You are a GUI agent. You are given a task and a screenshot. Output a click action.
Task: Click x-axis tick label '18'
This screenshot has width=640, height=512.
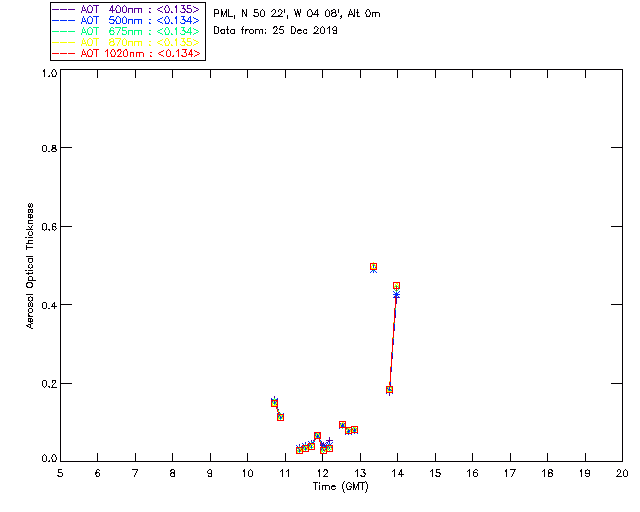point(548,474)
